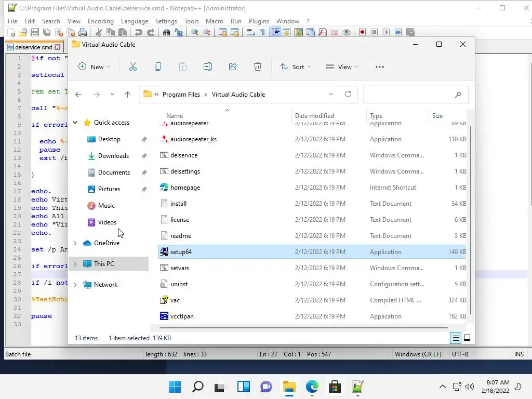Image resolution: width=532 pixels, height=399 pixels.
Task: Click the Playback macro icon
Action: coord(386,32)
